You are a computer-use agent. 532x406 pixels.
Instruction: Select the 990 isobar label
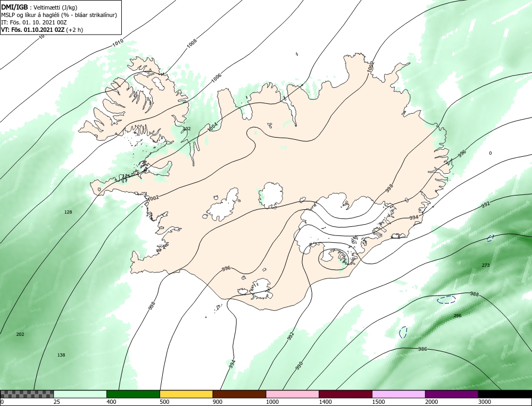pos(299,366)
